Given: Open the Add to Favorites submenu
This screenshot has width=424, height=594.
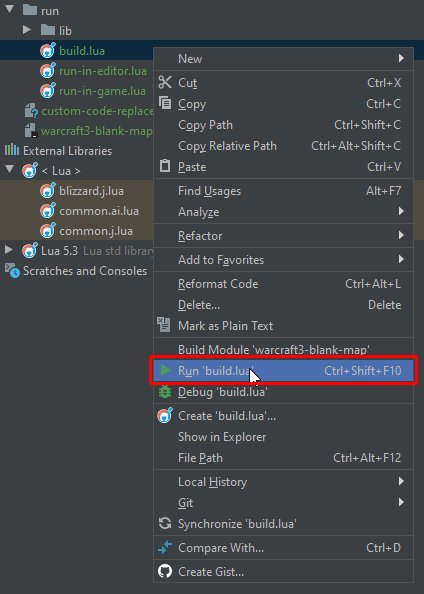Looking at the screenshot, I should click(283, 259).
